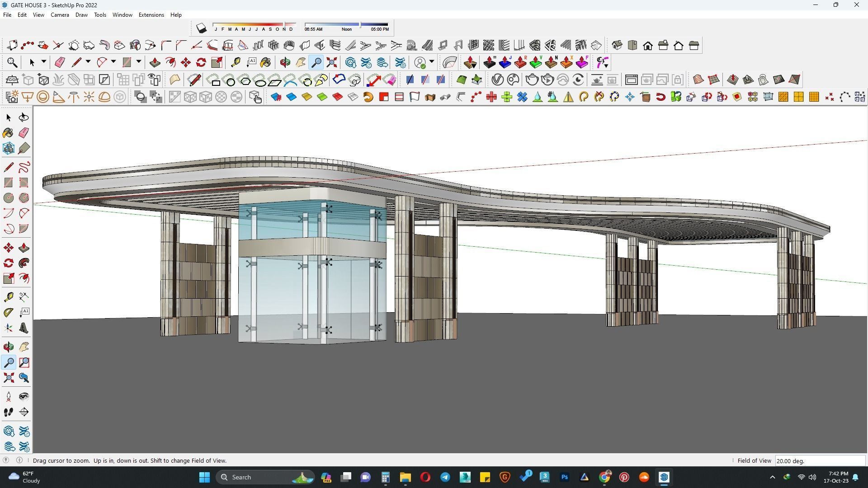Select the Walk footprints tool

(8, 412)
